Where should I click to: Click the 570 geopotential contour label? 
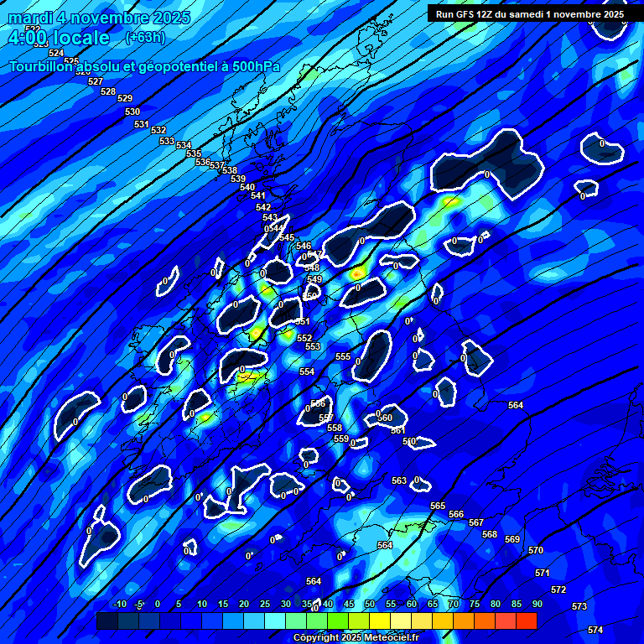tap(536, 550)
